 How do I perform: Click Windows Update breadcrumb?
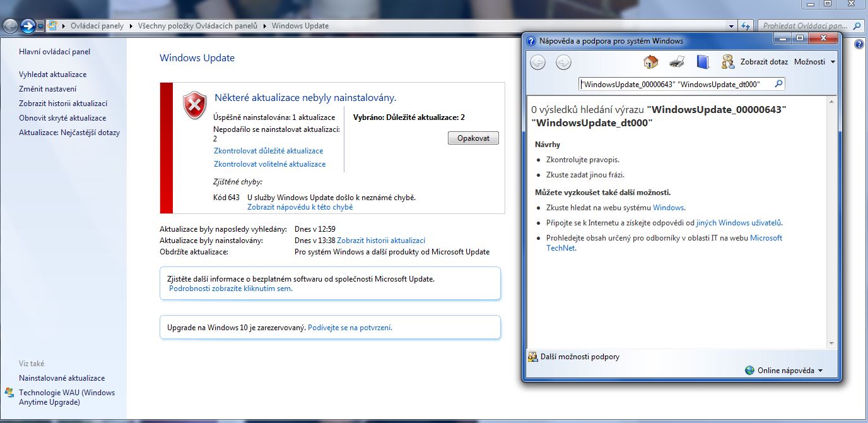(300, 26)
